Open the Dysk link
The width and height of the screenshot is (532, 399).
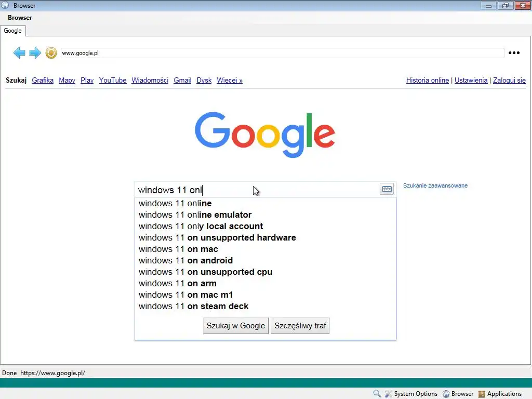(x=204, y=81)
